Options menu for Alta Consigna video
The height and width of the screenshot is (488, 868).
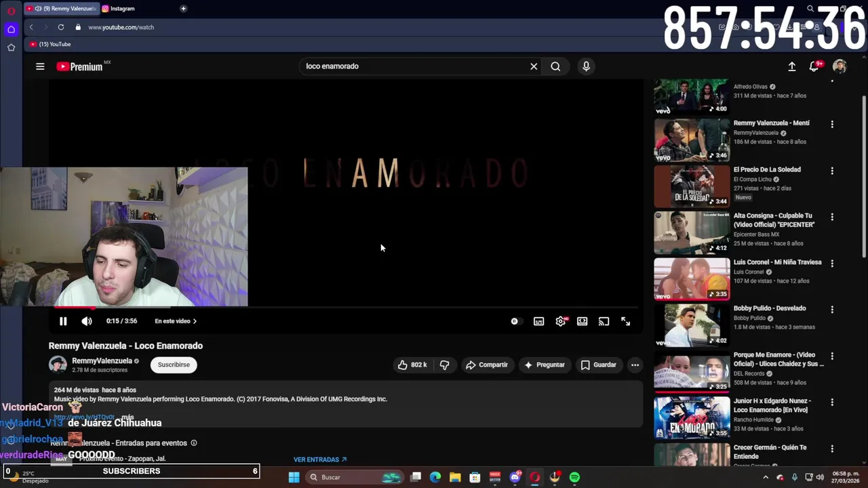click(x=832, y=217)
